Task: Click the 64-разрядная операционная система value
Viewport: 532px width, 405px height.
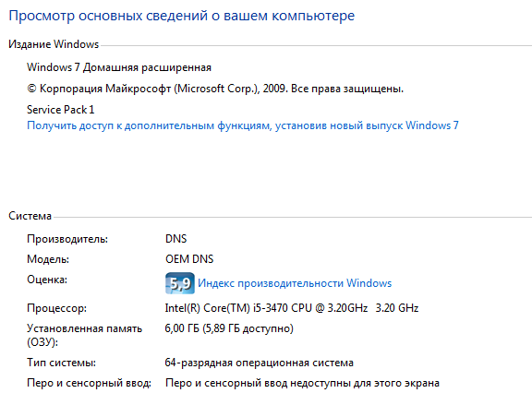Action: coord(259,363)
